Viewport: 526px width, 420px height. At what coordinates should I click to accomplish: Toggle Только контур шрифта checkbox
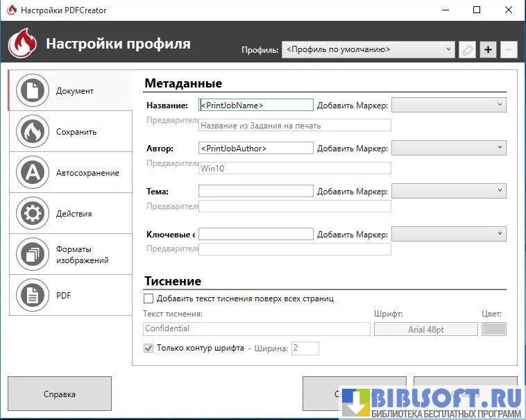click(x=149, y=348)
